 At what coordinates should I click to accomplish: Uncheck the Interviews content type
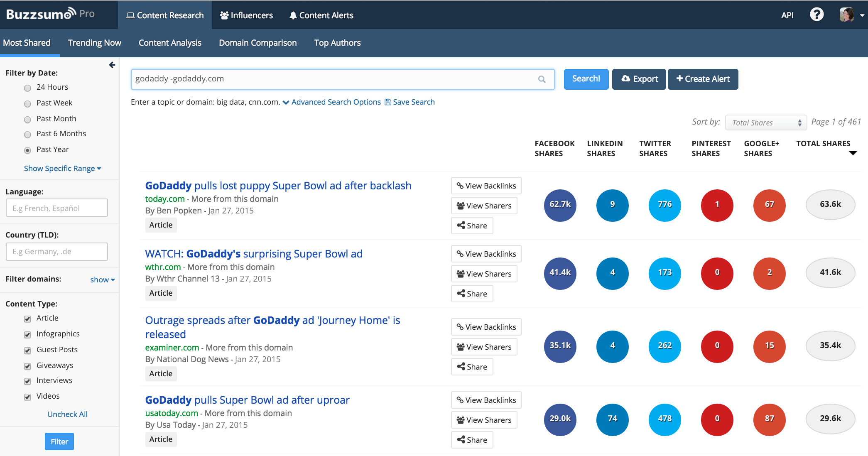pos(27,381)
